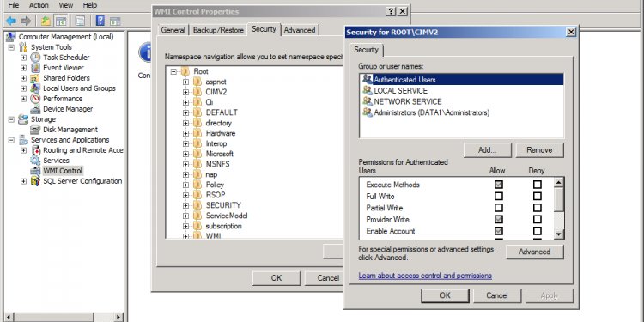Click Remove in Security for ROOT\CIMV2 dialog
This screenshot has height=322, width=644.
(540, 150)
